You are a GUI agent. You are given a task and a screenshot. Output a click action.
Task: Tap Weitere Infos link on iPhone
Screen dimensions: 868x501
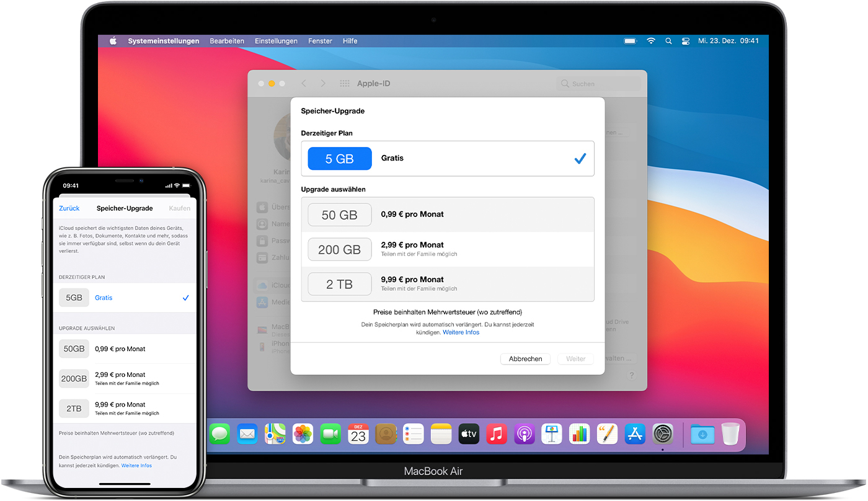pyautogui.click(x=136, y=465)
